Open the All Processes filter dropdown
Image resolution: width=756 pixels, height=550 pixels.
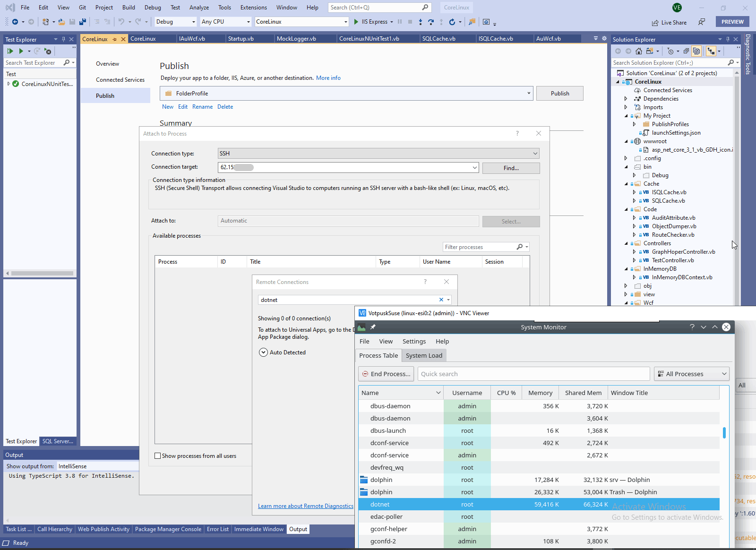point(691,374)
